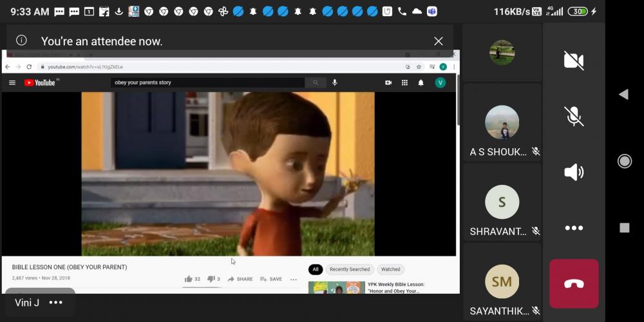The width and height of the screenshot is (644, 322).
Task: Open more actions beside SAVE
Action: coord(293,279)
